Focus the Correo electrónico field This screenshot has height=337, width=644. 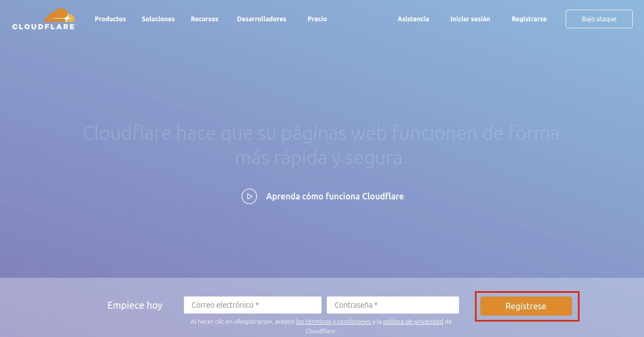(x=253, y=305)
